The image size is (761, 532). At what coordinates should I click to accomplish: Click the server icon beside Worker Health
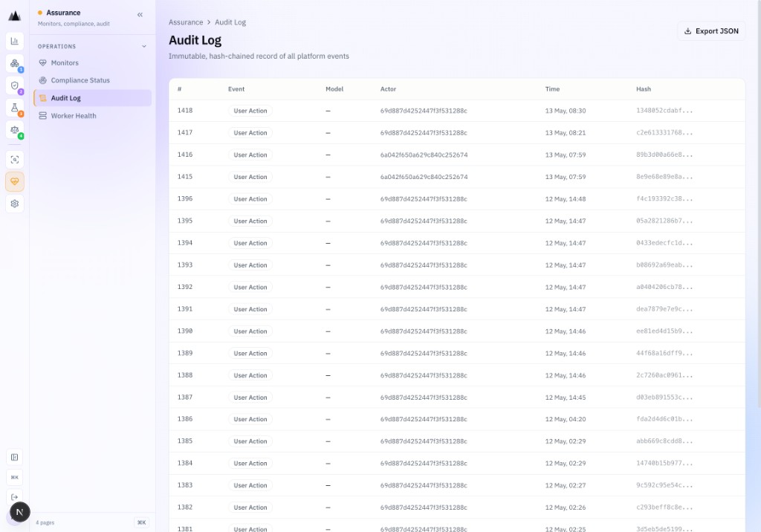(x=42, y=115)
